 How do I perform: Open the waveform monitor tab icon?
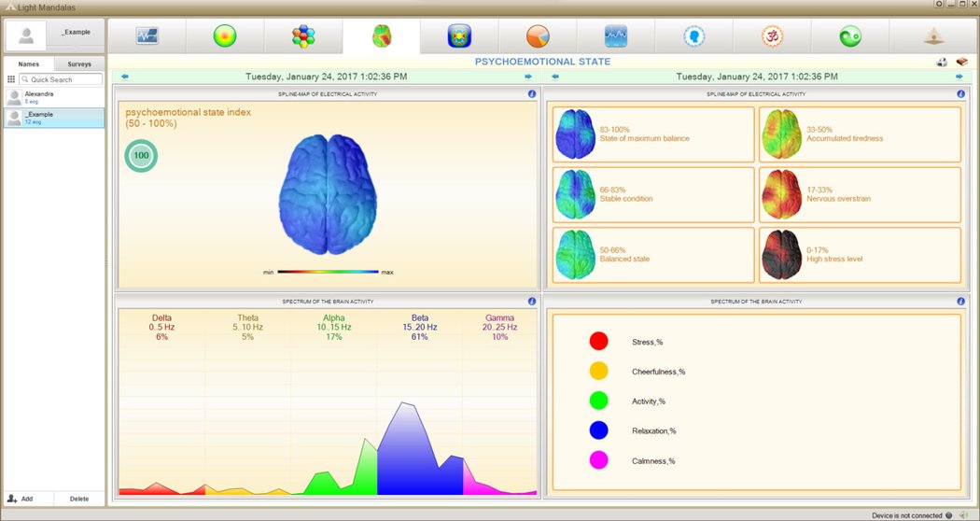(147, 36)
